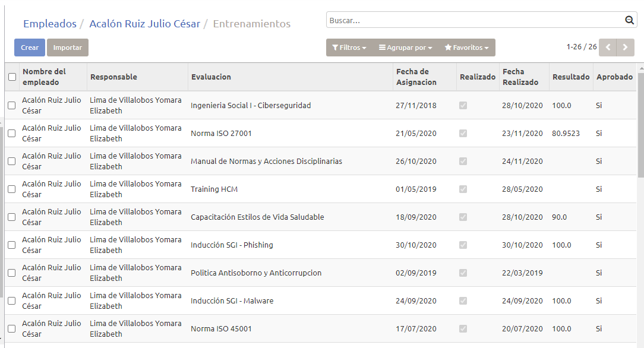Open Acalón Ruiz Julio César breadcrumb
Viewport: 644px width, 348px height.
[144, 24]
